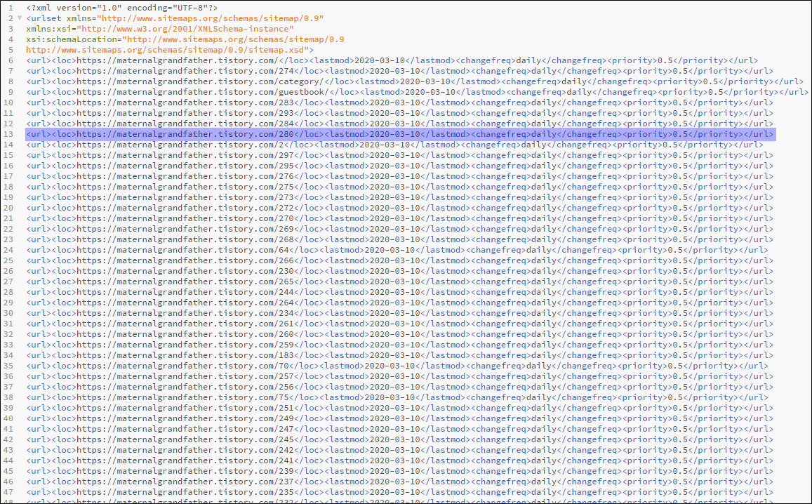Image resolution: width=812 pixels, height=504 pixels.
Task: Select the entry for tistory.com/276
Action: [x=400, y=176]
